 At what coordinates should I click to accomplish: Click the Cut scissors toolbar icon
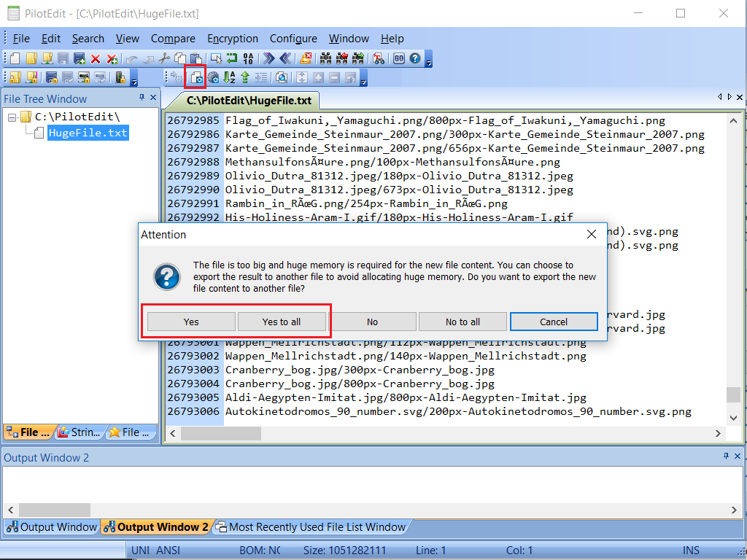[166, 58]
